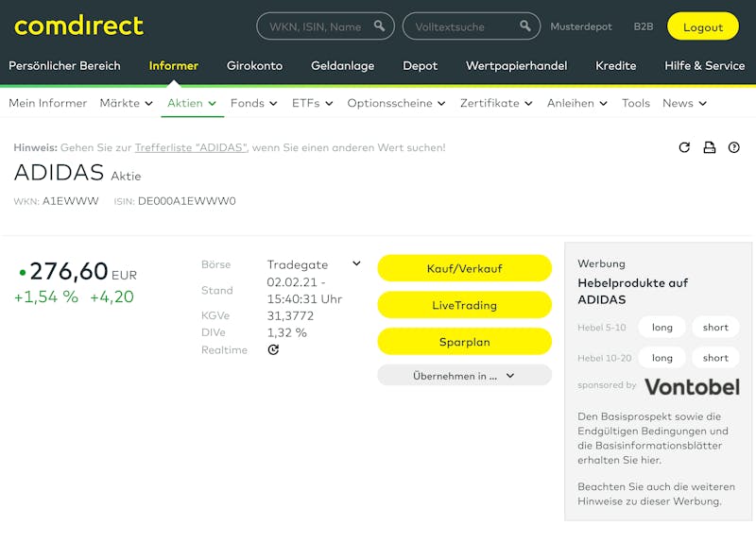Image resolution: width=756 pixels, height=542 pixels.
Task: Click the Kauf/Verkauf button
Action: tap(464, 268)
